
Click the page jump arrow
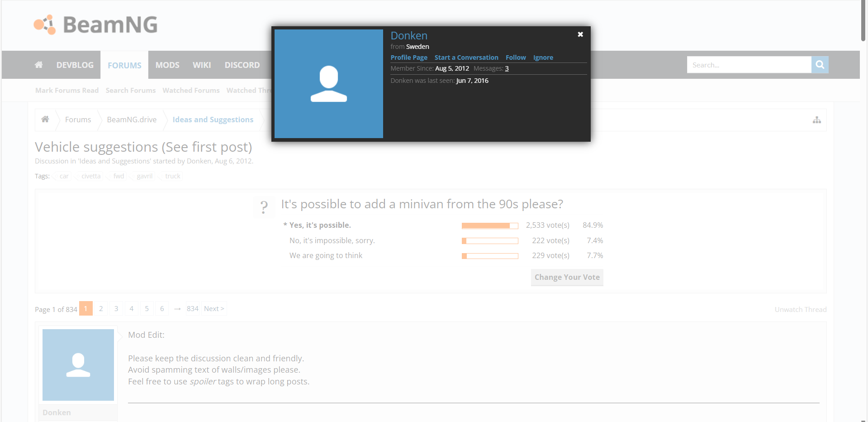[177, 309]
